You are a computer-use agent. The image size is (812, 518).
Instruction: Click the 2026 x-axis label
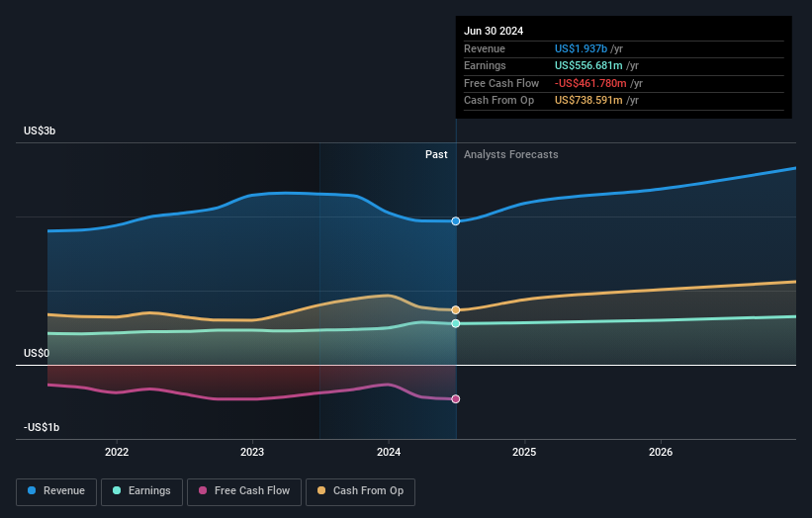(x=661, y=452)
